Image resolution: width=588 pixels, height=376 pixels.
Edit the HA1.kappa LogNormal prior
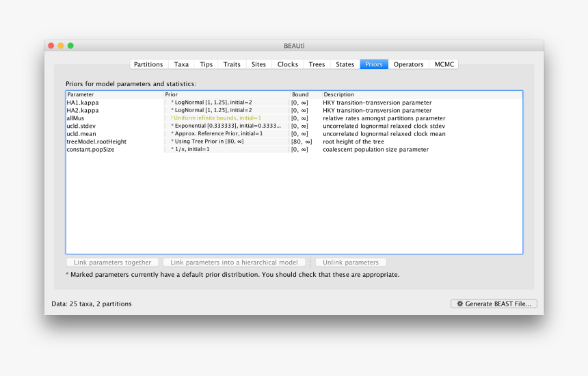[x=226, y=103]
